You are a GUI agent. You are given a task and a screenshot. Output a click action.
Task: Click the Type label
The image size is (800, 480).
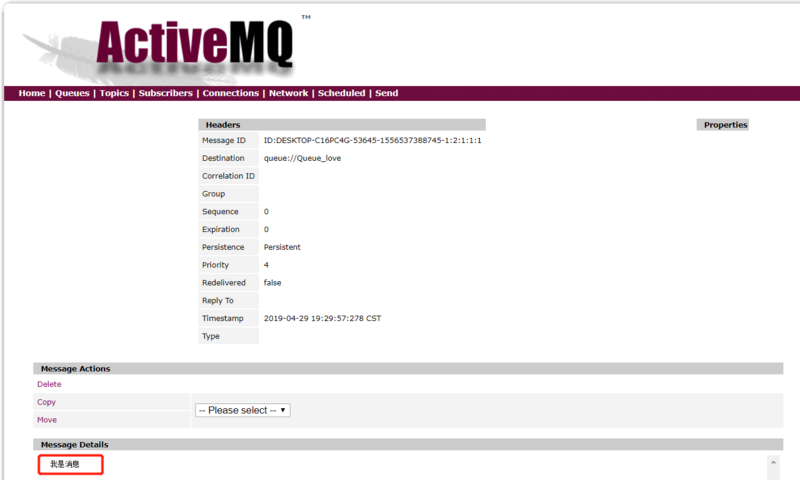[211, 336]
